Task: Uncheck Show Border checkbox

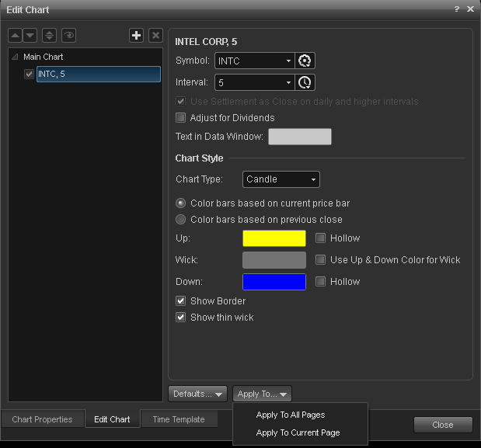Action: click(181, 301)
